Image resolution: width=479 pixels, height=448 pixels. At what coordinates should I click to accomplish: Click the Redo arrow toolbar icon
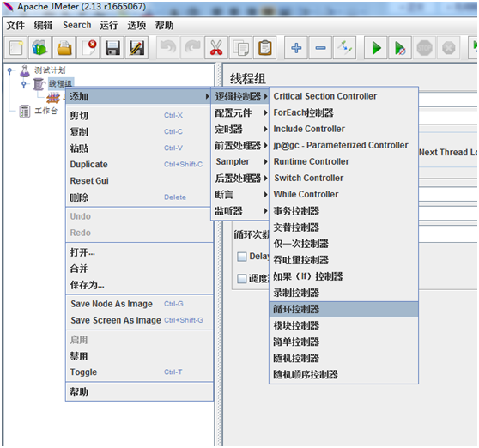coord(192,48)
